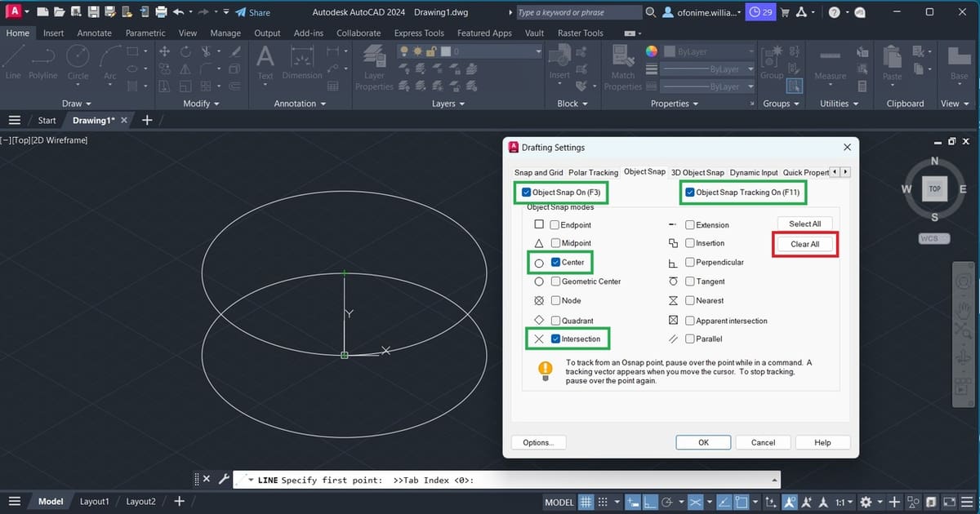Image resolution: width=980 pixels, height=514 pixels.
Task: Expand the Draw panel dropdown
Action: pos(77,104)
